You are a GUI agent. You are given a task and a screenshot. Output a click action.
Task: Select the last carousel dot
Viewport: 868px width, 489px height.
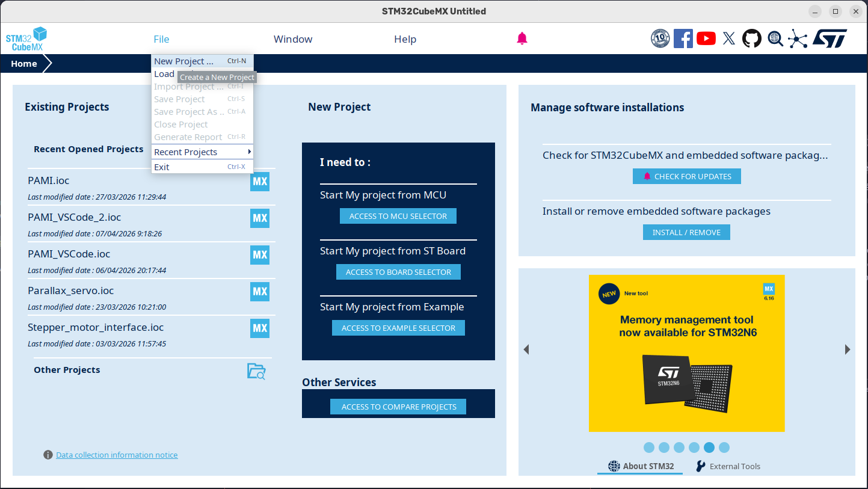point(724,447)
